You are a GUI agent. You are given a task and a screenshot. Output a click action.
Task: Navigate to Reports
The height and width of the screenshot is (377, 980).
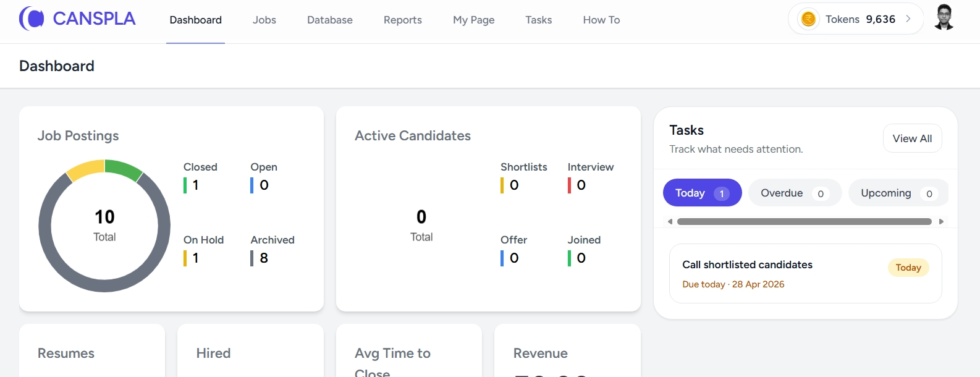403,20
